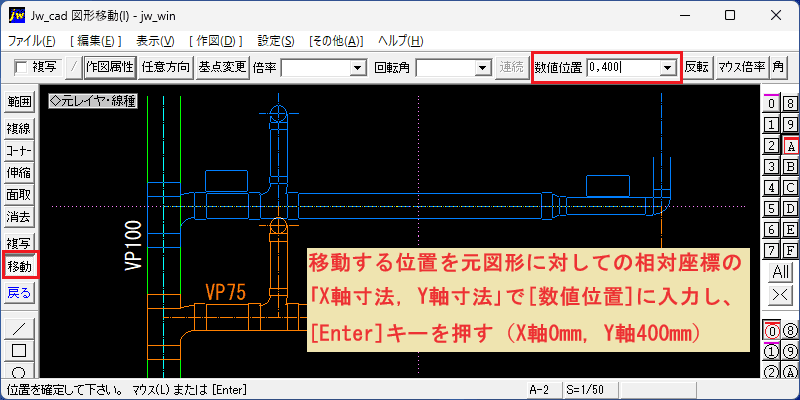Click the 消去 erase tool button
800x400 pixels.
coord(19,217)
